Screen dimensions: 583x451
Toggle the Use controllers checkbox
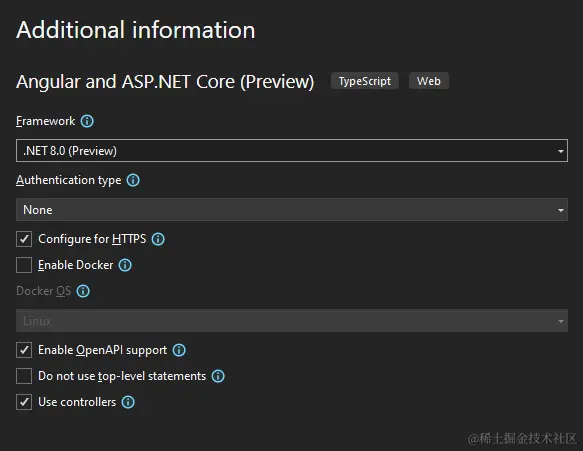pos(24,402)
